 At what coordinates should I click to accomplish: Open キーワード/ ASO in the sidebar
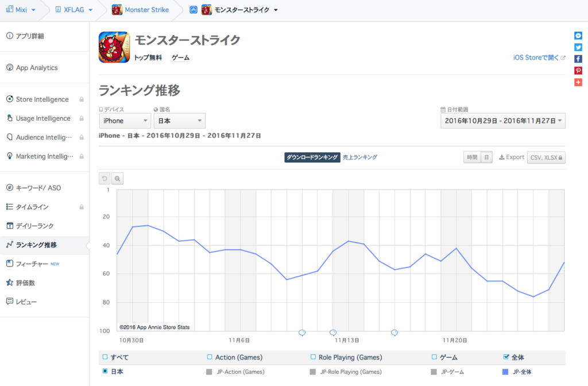(x=38, y=188)
